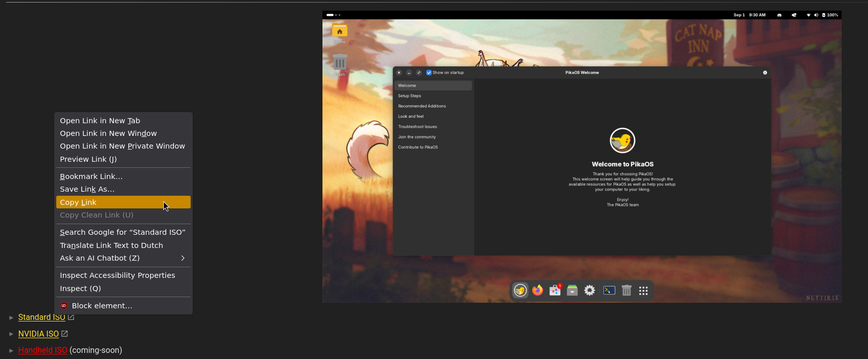The height and width of the screenshot is (359, 868).
Task: Expand the Handheld ISO disclosure triangle
Action: click(11, 350)
